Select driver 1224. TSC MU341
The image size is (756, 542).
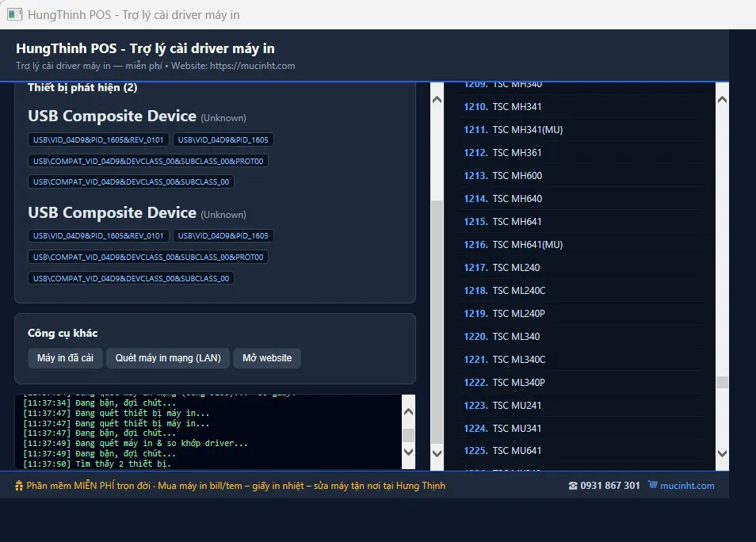coord(581,428)
